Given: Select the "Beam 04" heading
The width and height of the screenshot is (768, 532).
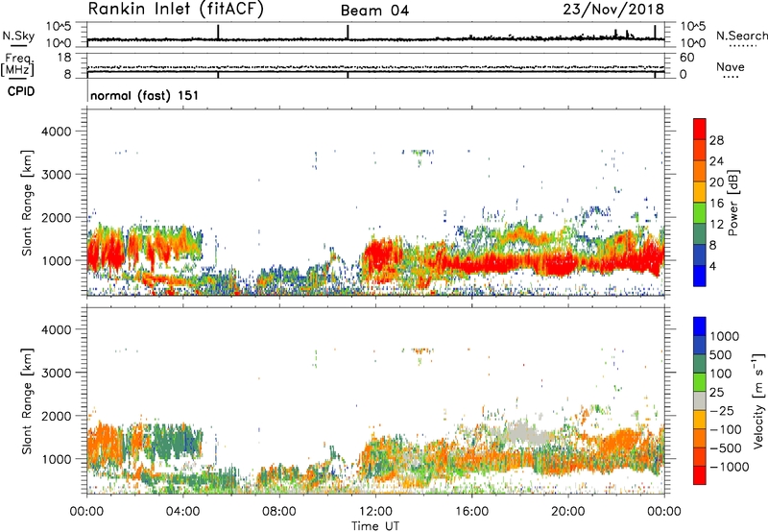Looking at the screenshot, I should [374, 11].
